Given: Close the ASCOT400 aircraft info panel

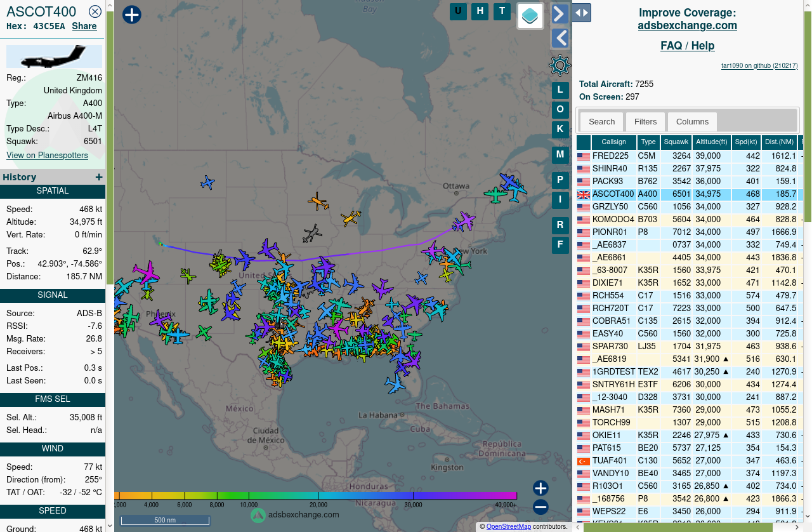Looking at the screenshot, I should (95, 11).
